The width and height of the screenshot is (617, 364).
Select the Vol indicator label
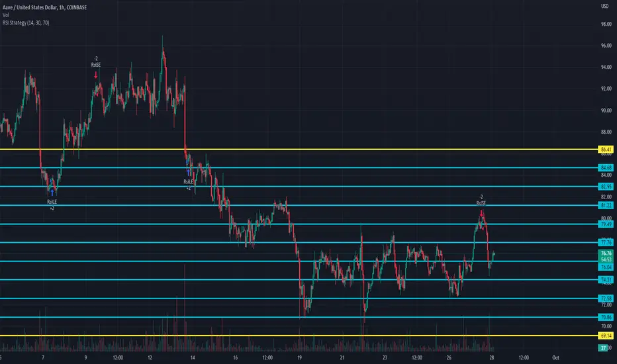tap(5, 15)
